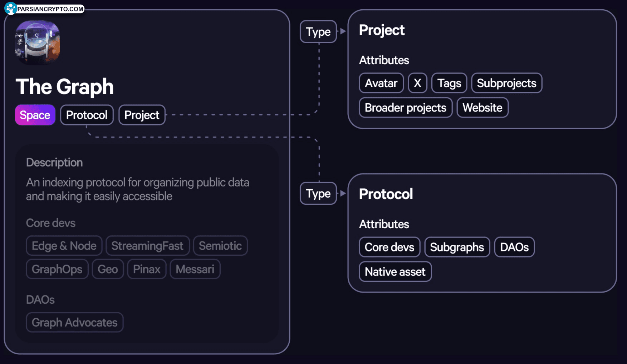Select the Geo core dev
This screenshot has width=627, height=364.
tap(108, 269)
